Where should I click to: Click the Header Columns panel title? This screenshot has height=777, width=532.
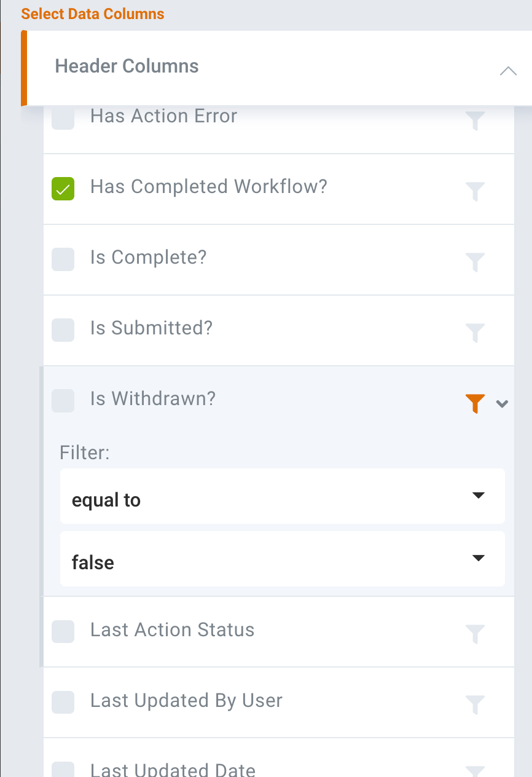(127, 66)
